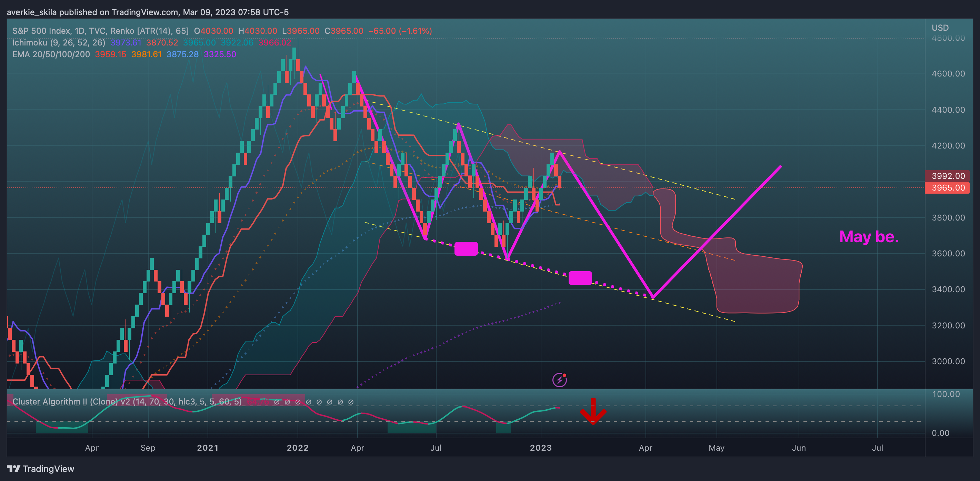980x481 pixels.
Task: Click the 3400.00 price axis label
Action: coord(948,289)
